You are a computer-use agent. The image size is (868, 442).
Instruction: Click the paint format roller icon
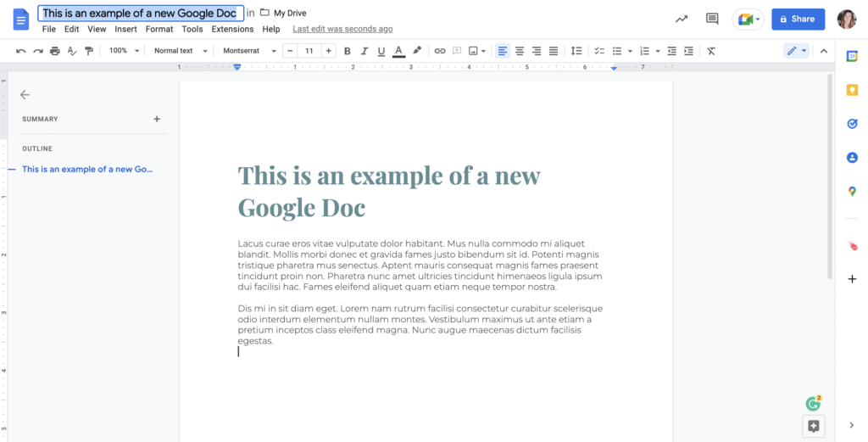tap(88, 51)
